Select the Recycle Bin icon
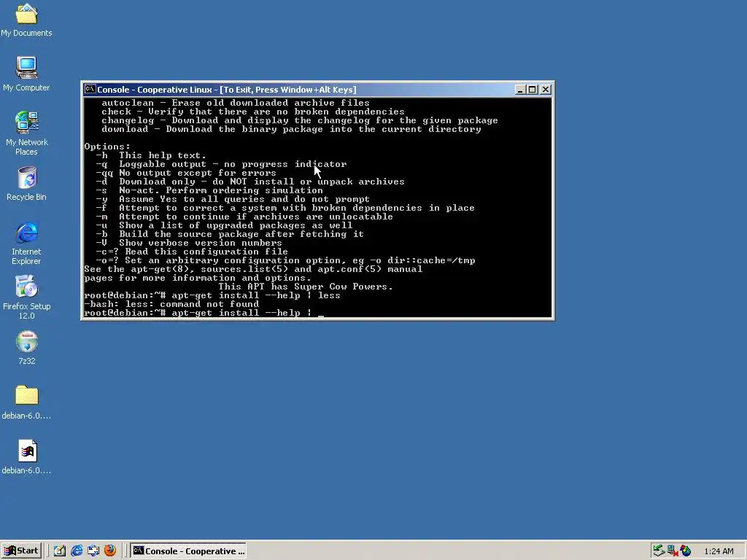The image size is (747, 560). click(26, 184)
